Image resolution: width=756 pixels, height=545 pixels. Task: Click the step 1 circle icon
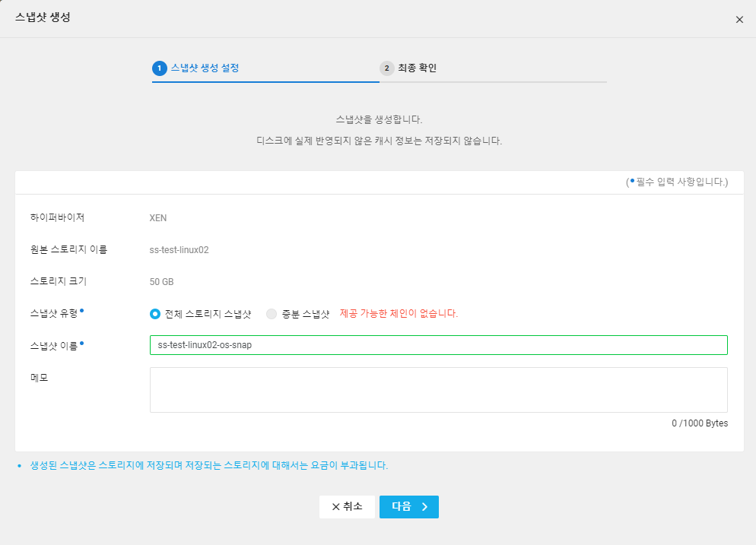[x=160, y=68]
